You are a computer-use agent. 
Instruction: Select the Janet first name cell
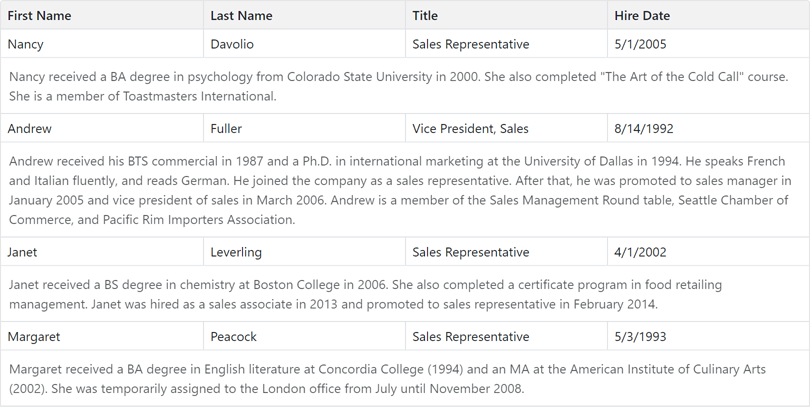(x=23, y=252)
